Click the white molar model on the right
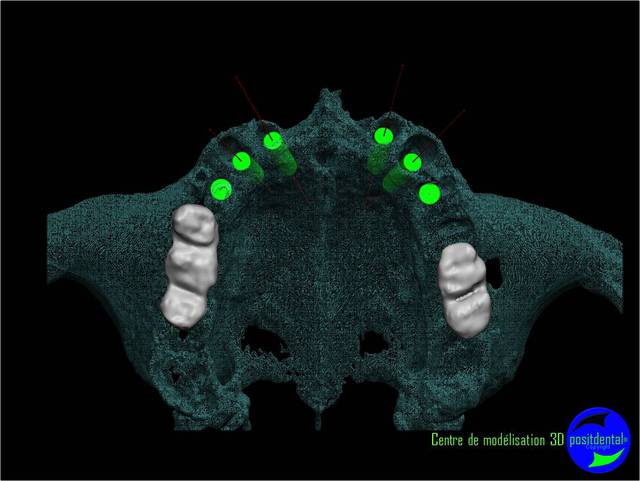 click(461, 289)
